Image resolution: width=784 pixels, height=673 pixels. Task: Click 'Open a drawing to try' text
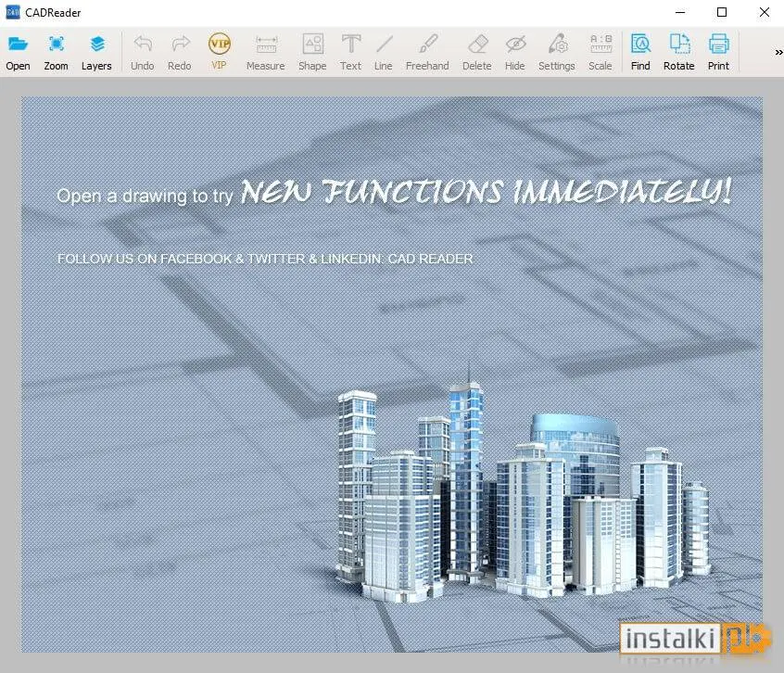tap(145, 196)
